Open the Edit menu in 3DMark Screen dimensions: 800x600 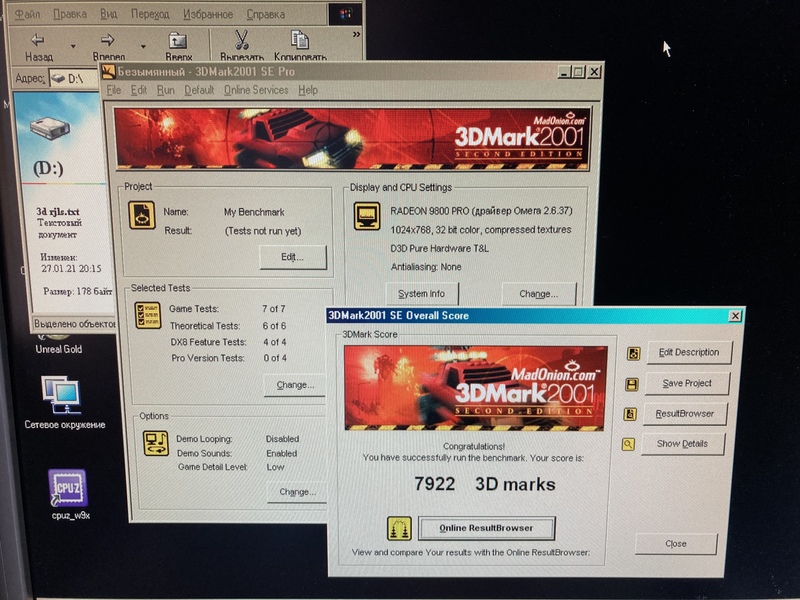138,90
